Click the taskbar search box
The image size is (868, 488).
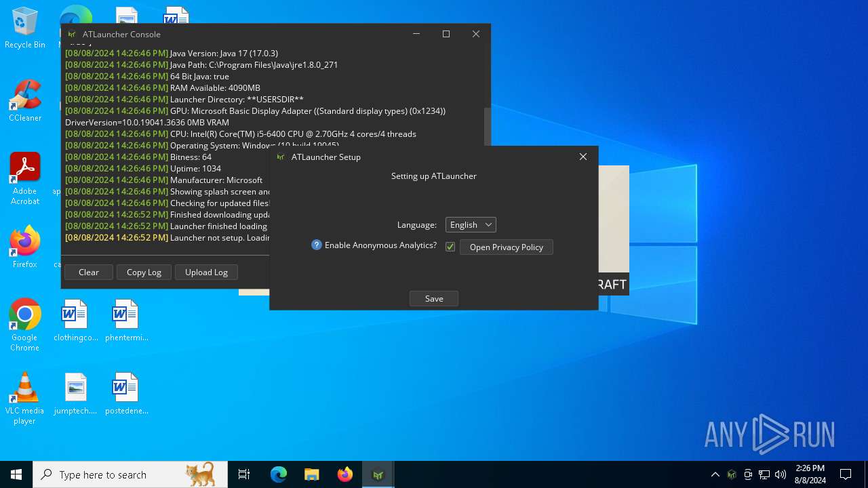point(130,474)
